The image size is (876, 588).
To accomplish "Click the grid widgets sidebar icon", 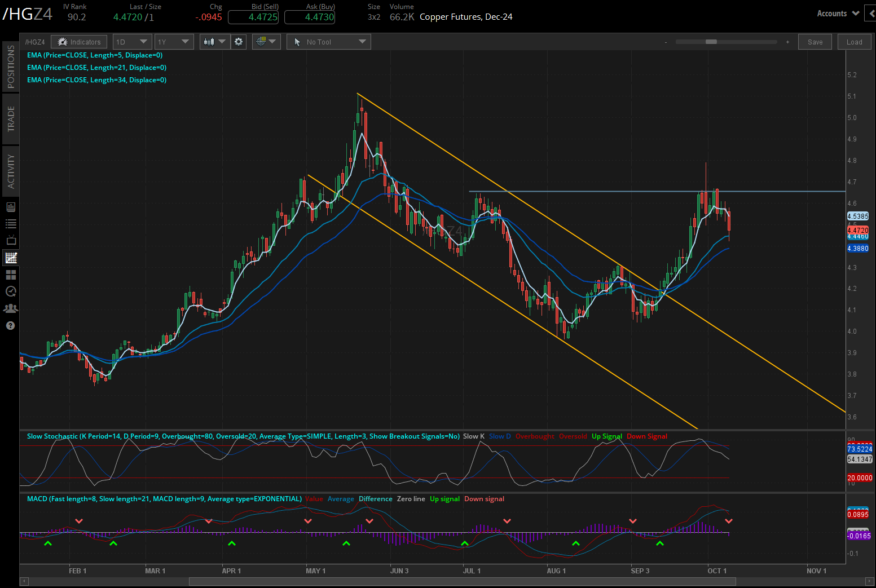I will 10,275.
